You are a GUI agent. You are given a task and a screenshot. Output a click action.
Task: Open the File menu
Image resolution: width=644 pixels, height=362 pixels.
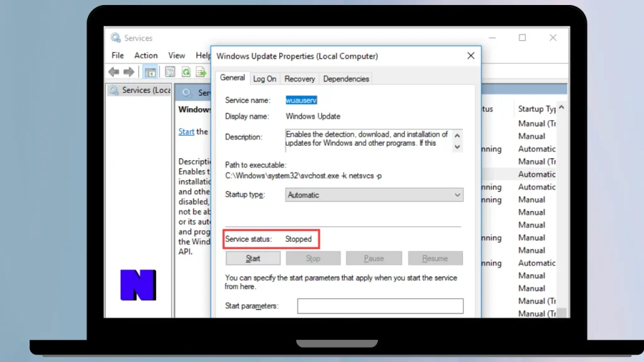tap(118, 55)
